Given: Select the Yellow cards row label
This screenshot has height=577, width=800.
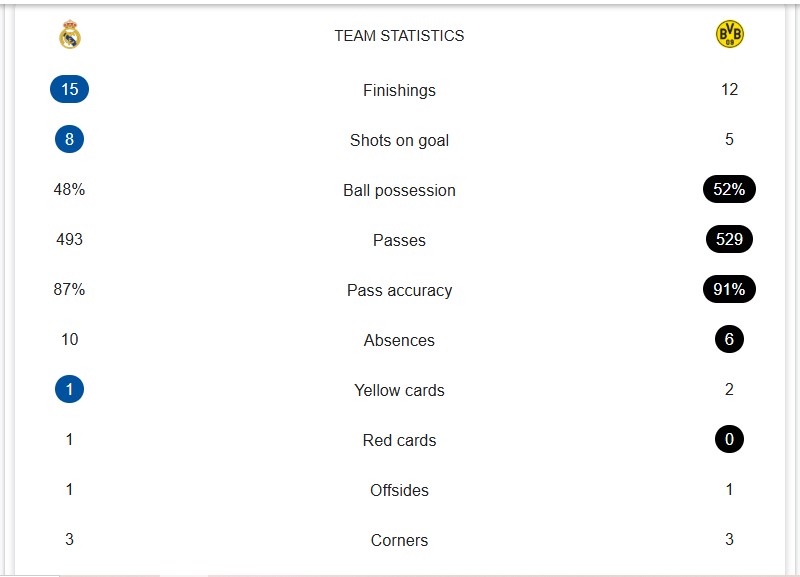Looking at the screenshot, I should click(399, 390).
